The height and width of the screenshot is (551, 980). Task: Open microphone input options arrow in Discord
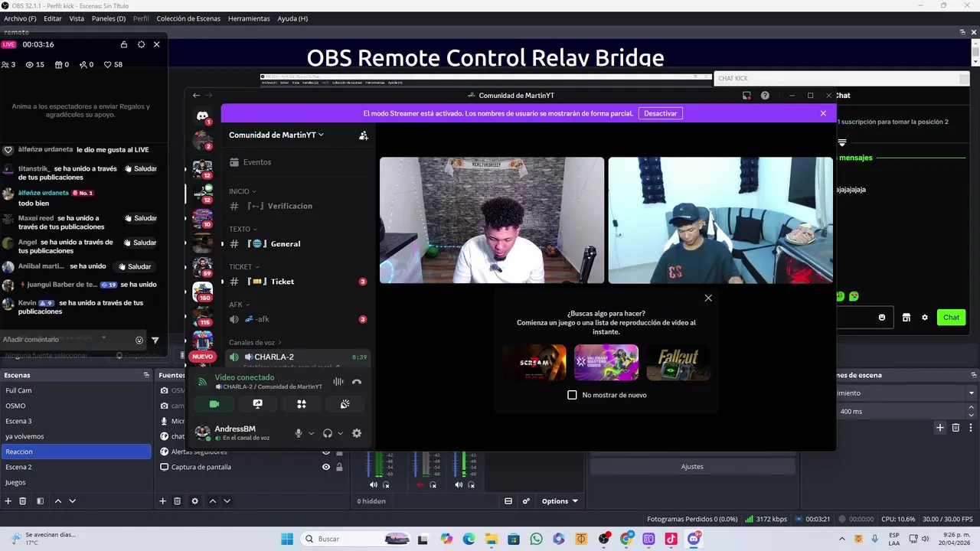point(311,433)
